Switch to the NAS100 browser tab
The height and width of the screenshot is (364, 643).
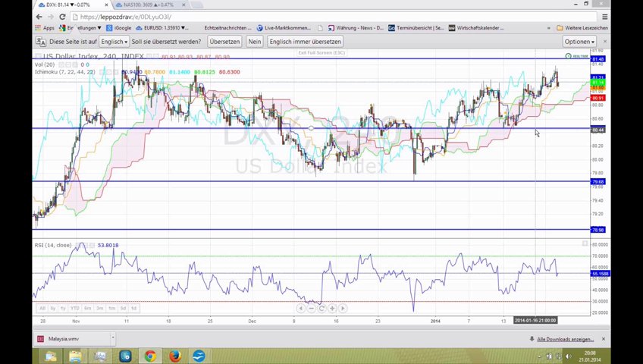point(150,5)
